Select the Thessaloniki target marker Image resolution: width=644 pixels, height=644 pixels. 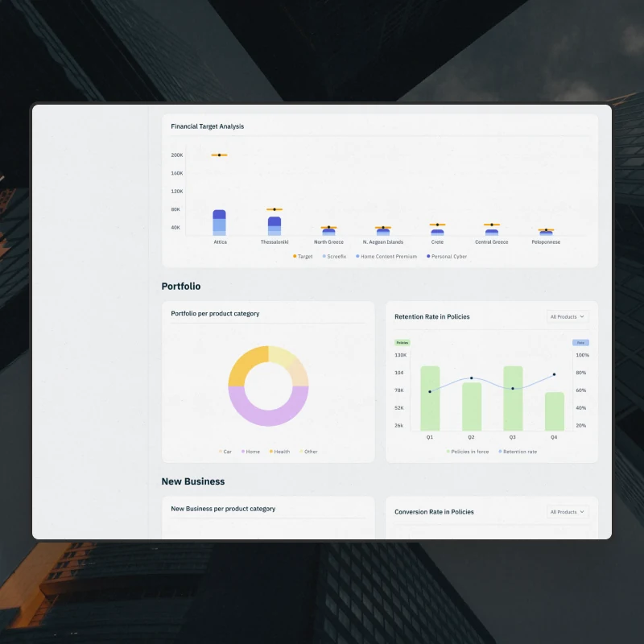point(275,209)
